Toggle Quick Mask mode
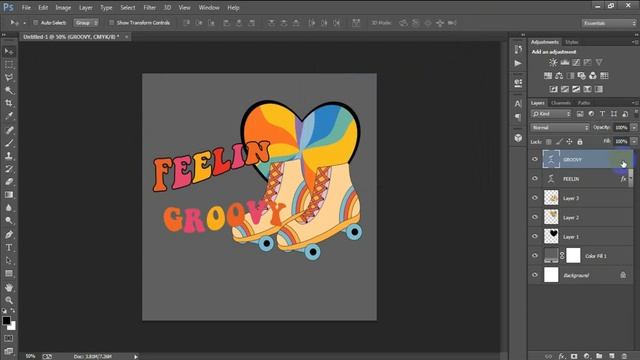Viewport: 640px width, 360px height. [x=9, y=338]
